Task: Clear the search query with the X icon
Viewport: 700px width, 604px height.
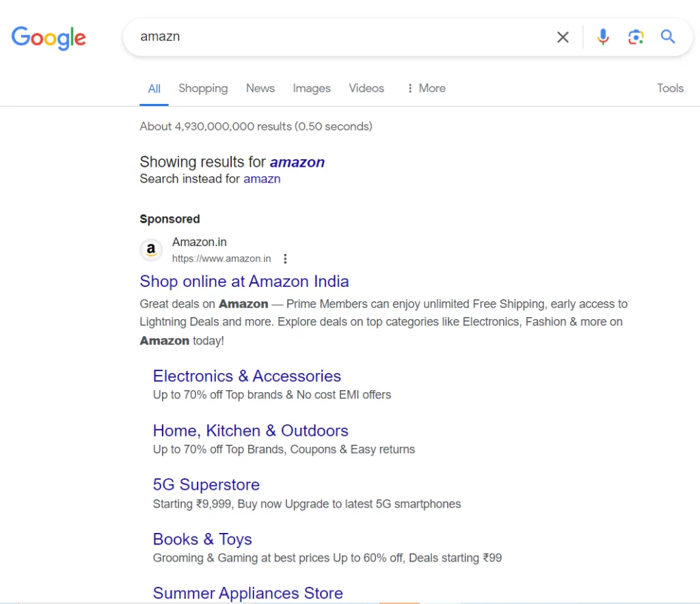Action: tap(563, 37)
